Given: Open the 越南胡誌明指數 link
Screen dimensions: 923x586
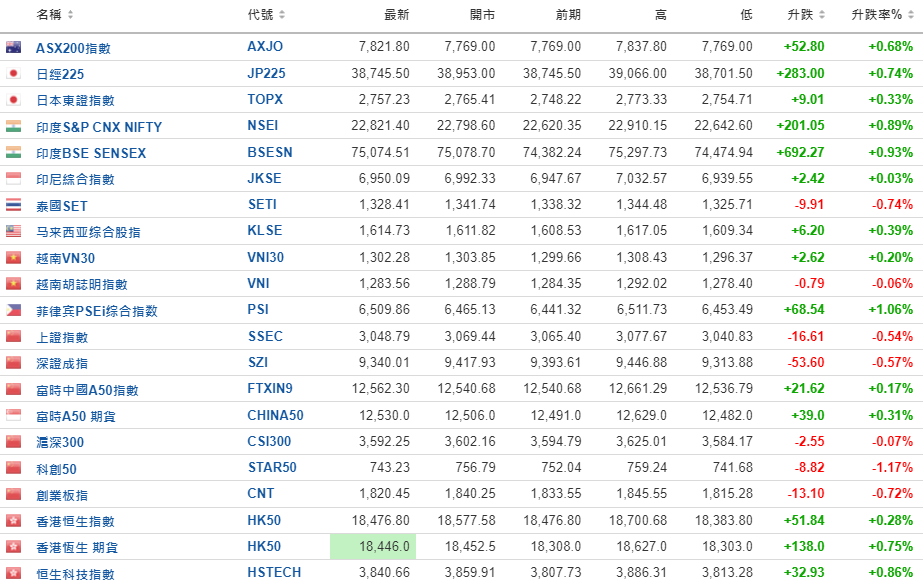Looking at the screenshot, I should (82, 285).
